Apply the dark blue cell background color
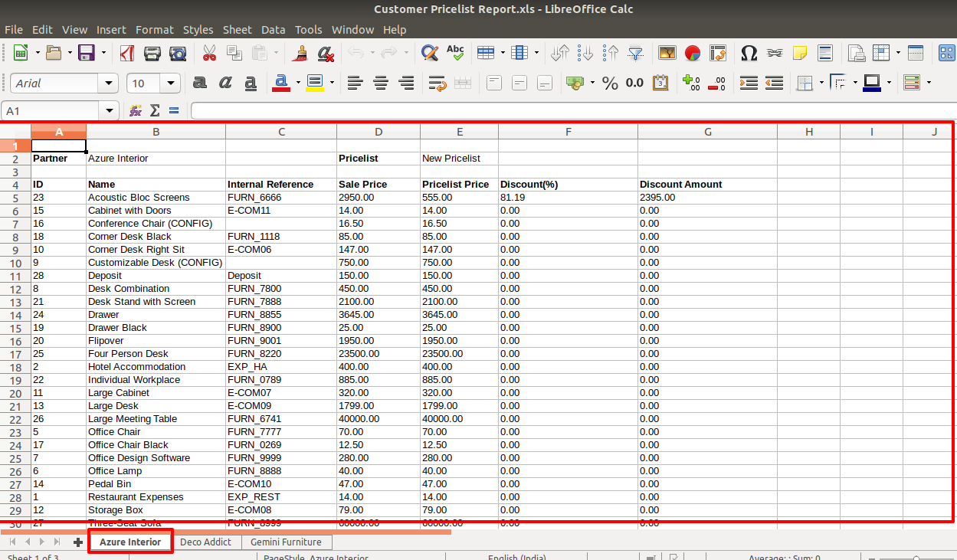The width and height of the screenshot is (957, 560). pos(872,83)
